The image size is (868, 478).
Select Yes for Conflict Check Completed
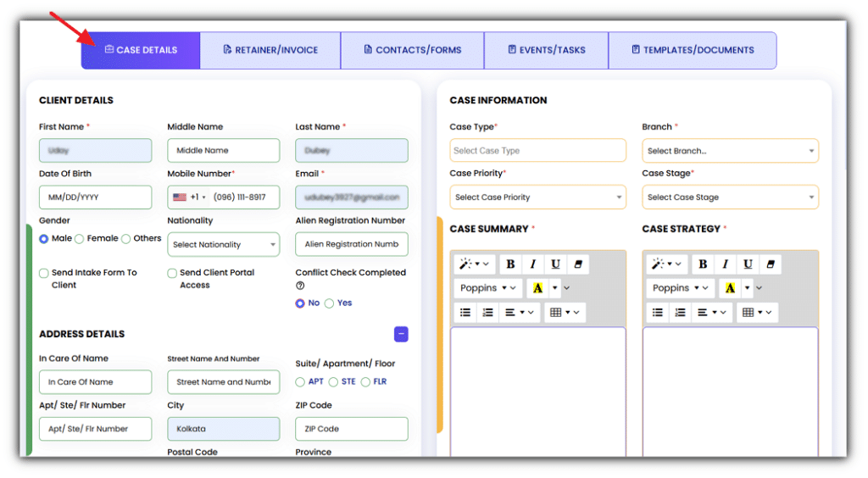(330, 303)
